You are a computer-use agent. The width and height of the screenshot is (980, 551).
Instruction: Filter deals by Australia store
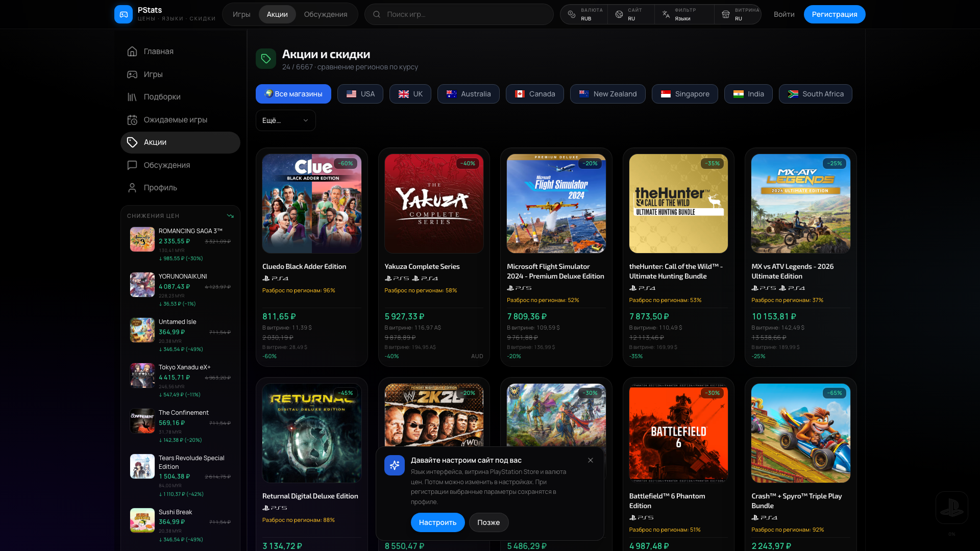tap(469, 94)
